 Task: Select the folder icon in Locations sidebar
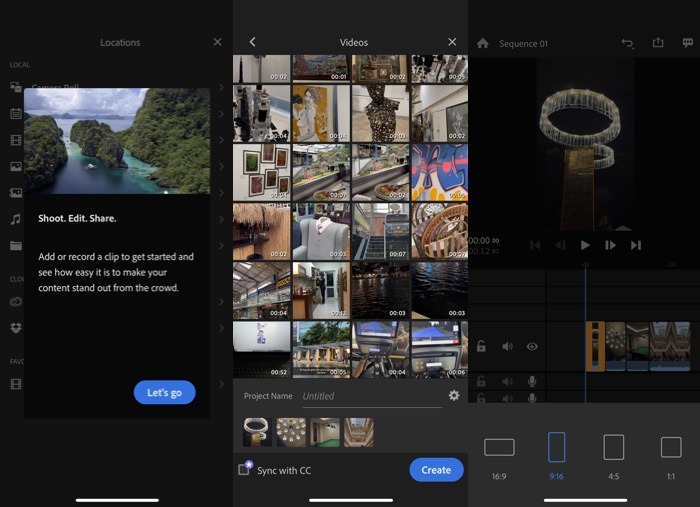pyautogui.click(x=16, y=245)
